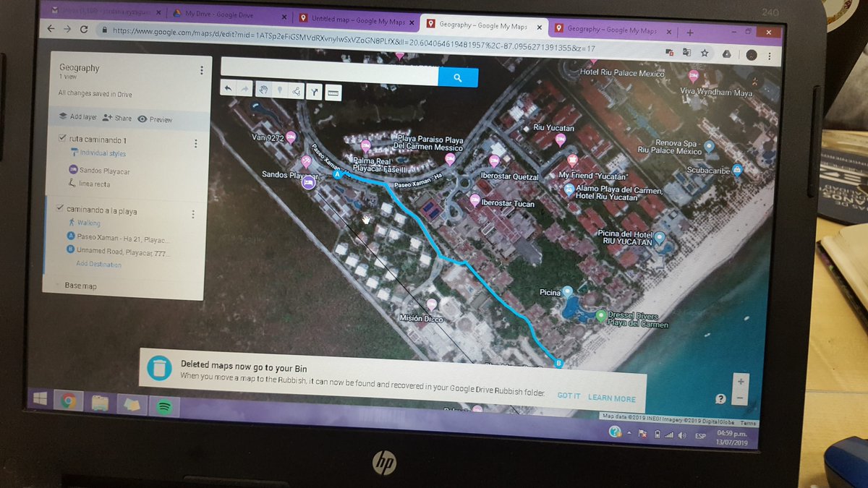Toggle 'caminando a la playa' layer checkbox
The height and width of the screenshot is (488, 868).
tap(60, 210)
